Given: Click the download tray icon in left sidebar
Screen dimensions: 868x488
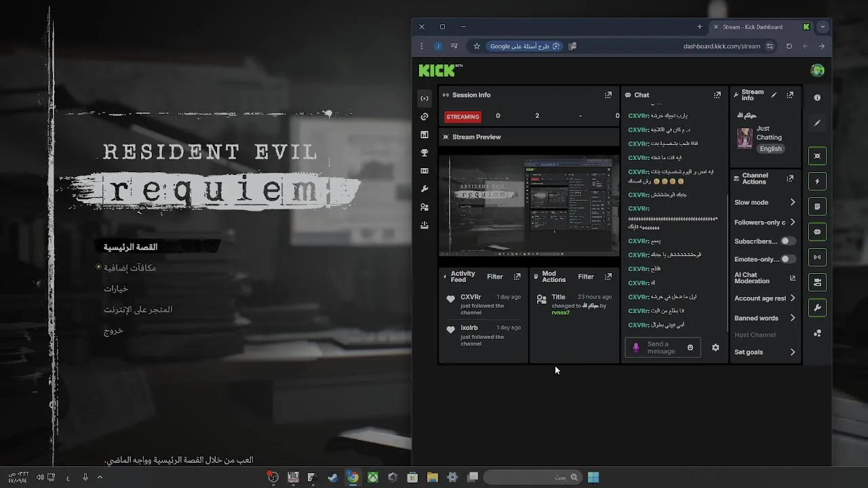Looking at the screenshot, I should tap(425, 226).
